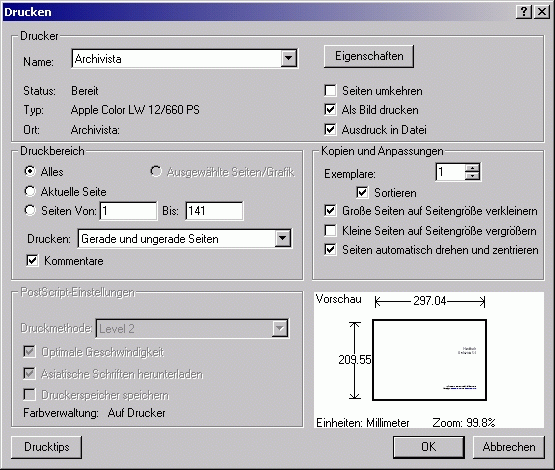Click the page preview thumbnail

429,360
